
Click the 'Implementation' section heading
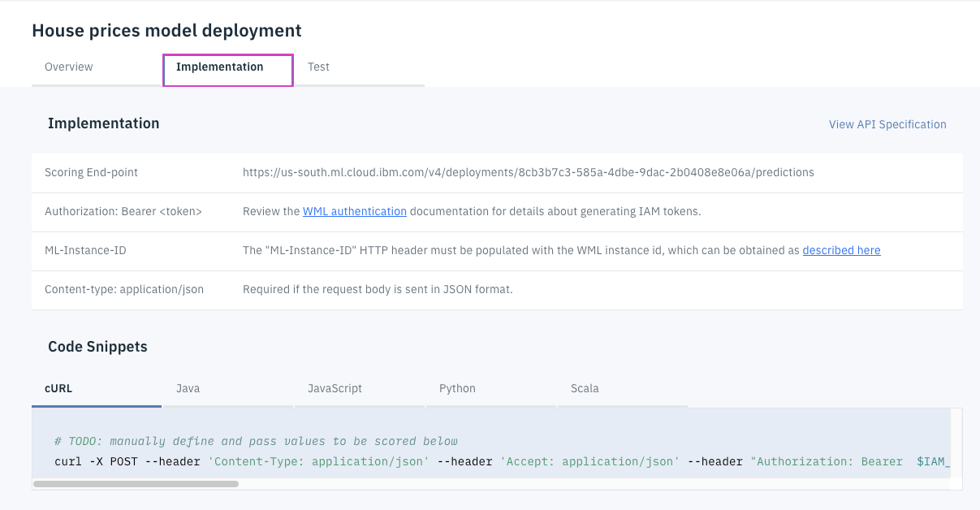point(103,123)
